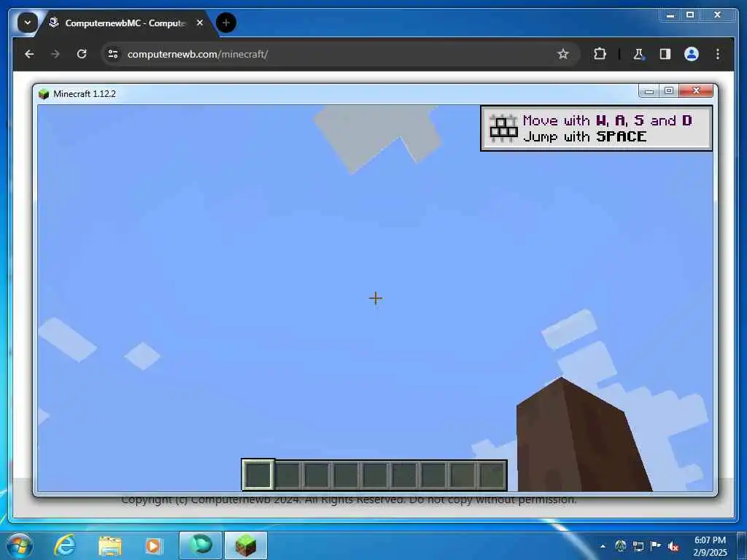The width and height of the screenshot is (747, 560).
Task: Click the muted volume tray icon
Action: coord(673,546)
